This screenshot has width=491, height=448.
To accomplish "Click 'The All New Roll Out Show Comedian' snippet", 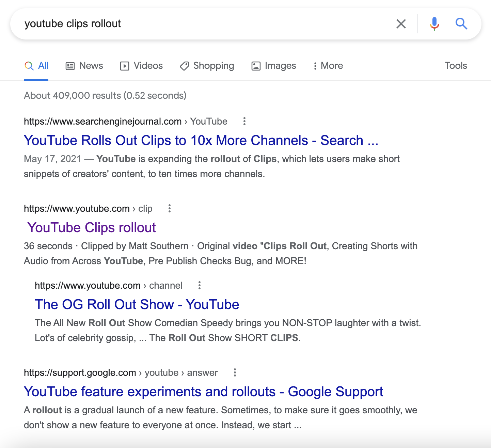I will [228, 330].
